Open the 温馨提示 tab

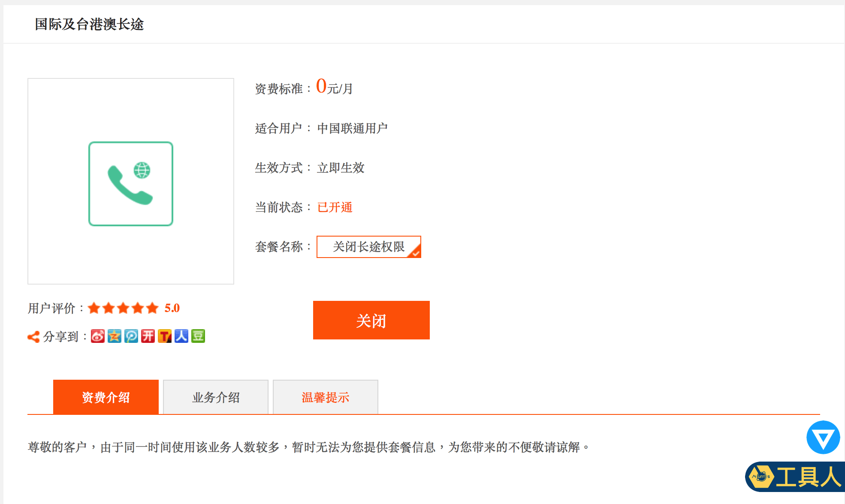[x=326, y=397]
